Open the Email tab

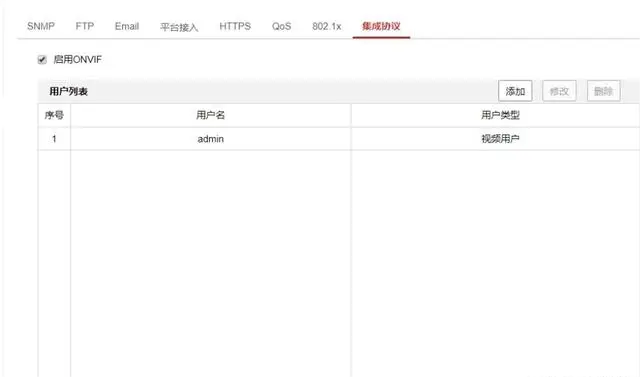(127, 26)
